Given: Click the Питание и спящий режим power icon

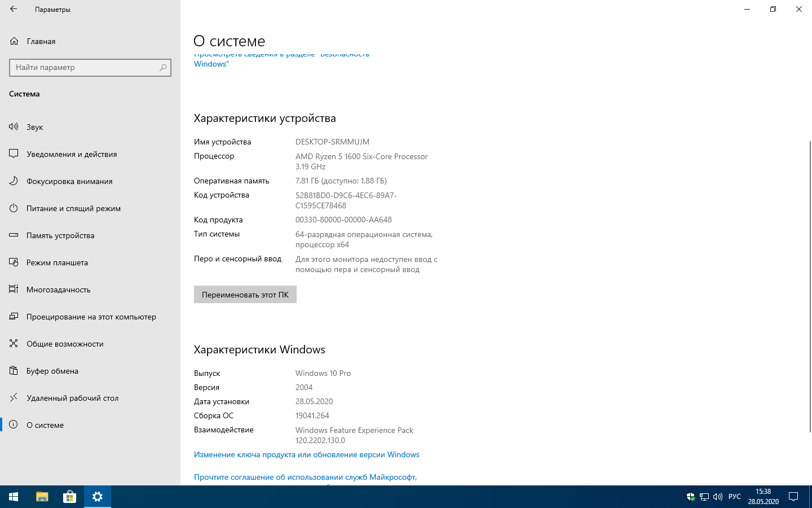Looking at the screenshot, I should 14,208.
